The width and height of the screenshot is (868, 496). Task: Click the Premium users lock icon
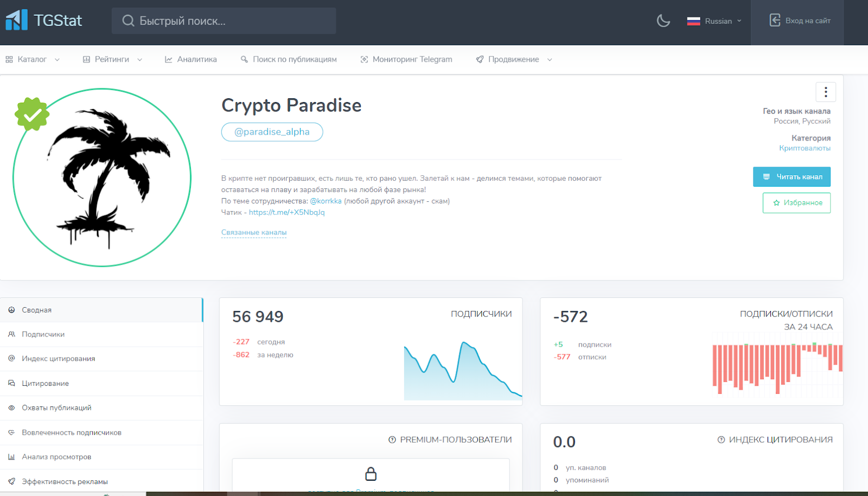371,474
